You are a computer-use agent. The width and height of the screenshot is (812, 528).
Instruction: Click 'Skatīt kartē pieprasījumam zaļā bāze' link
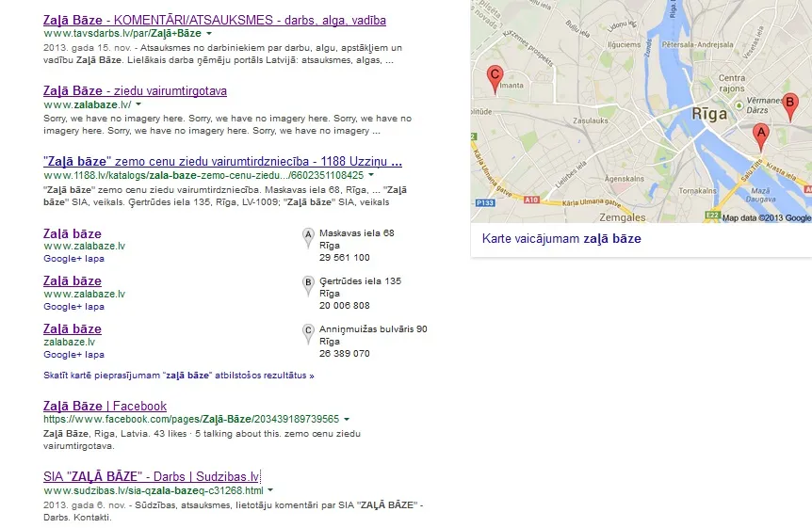[x=179, y=376]
